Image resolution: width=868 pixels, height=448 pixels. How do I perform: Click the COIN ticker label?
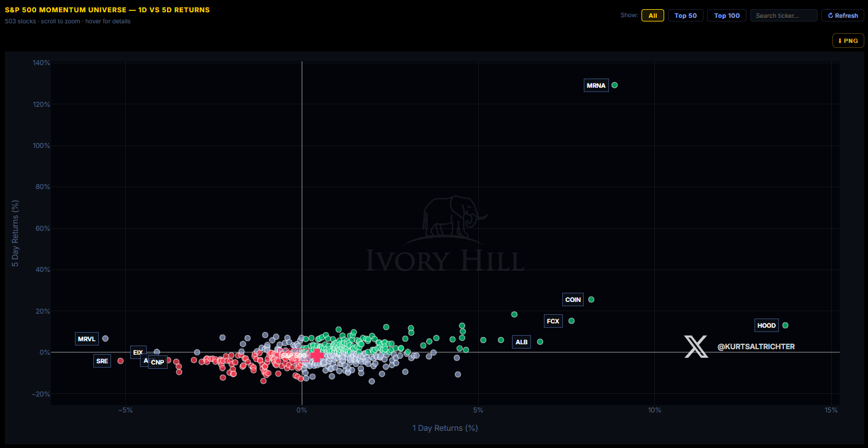(x=573, y=299)
